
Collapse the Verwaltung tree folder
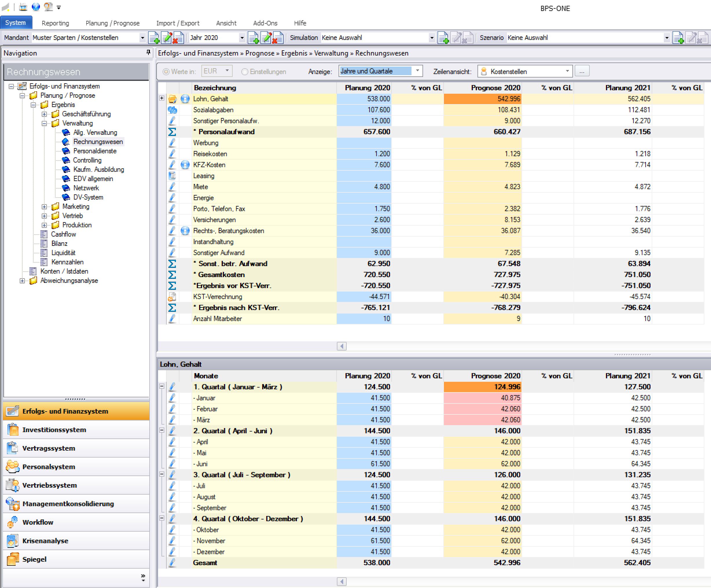(44, 124)
